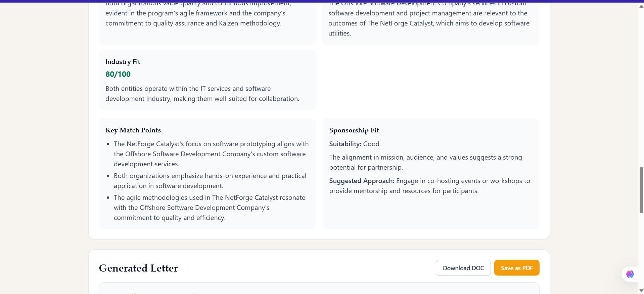Viewport: 644px width, 294px height.
Task: Click the alignment in mission paragraph
Action: [425, 162]
